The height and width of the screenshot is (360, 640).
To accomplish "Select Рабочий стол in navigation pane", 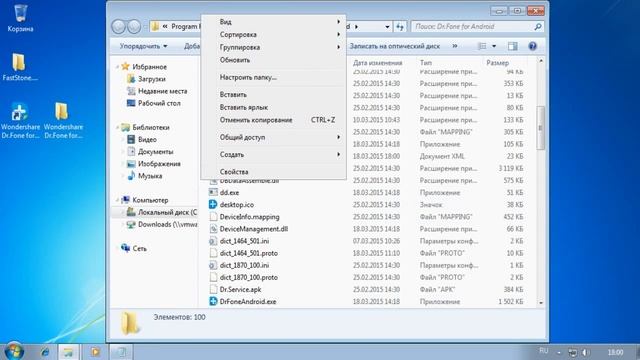I will pos(159,103).
